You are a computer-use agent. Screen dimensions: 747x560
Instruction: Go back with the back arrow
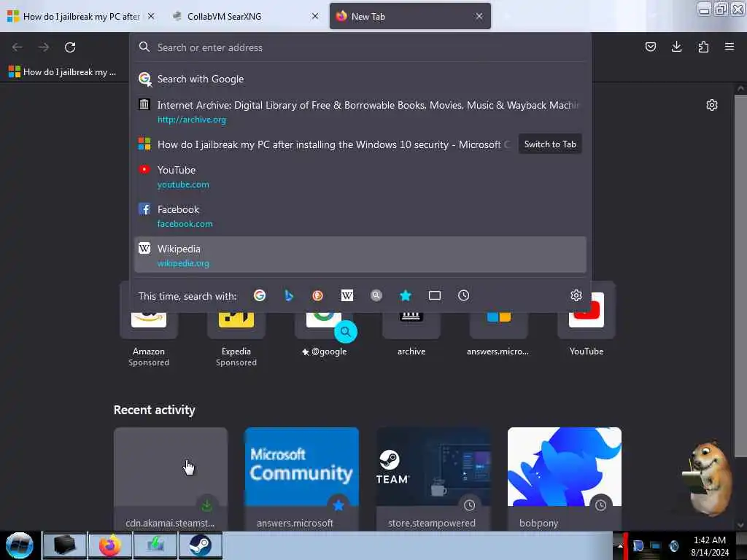click(18, 47)
